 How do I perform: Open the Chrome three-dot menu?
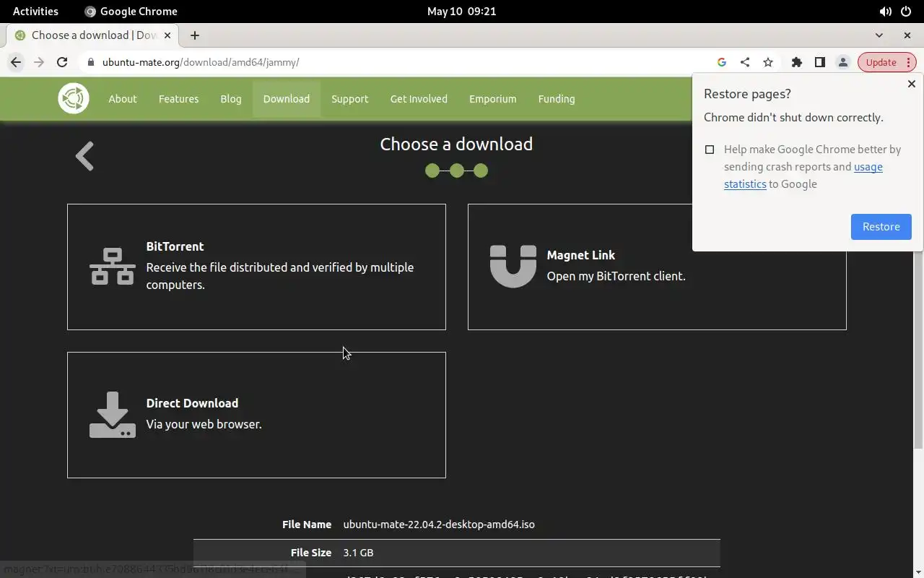click(909, 62)
